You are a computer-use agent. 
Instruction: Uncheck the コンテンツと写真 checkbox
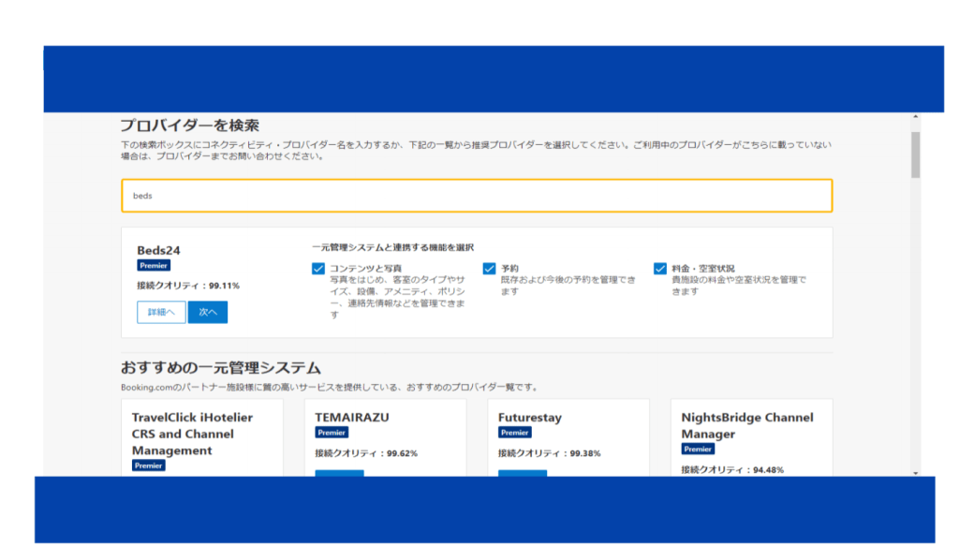point(318,269)
